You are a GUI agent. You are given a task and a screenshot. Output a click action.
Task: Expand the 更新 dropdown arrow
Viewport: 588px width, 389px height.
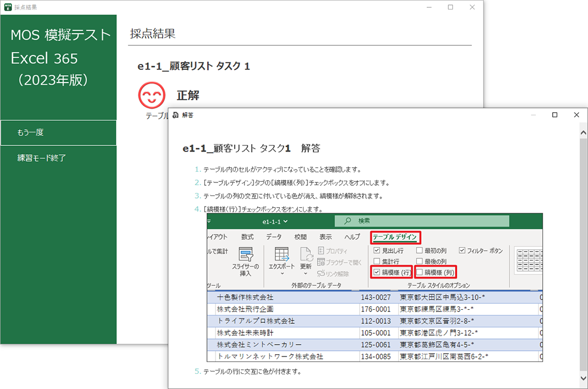pos(306,274)
